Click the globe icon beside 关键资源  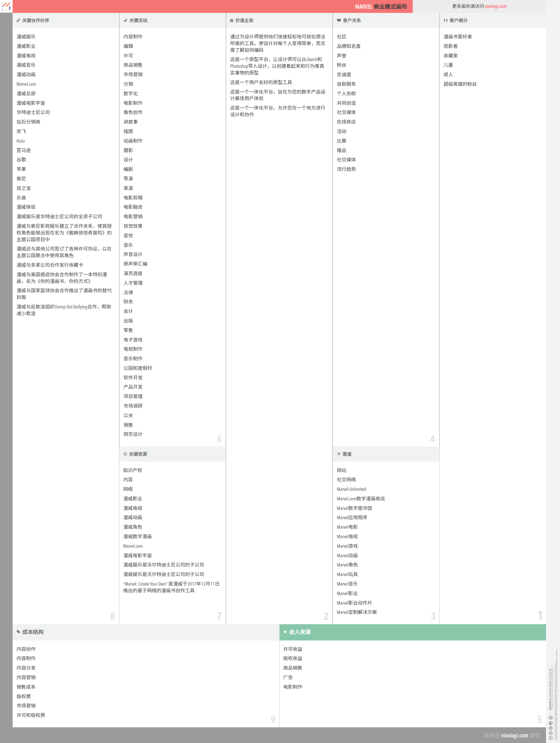[125, 454]
